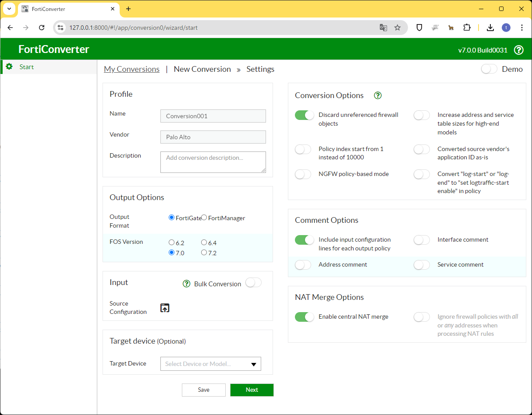The width and height of the screenshot is (532, 415).
Task: Bookmark this page with star icon
Action: [x=397, y=28]
